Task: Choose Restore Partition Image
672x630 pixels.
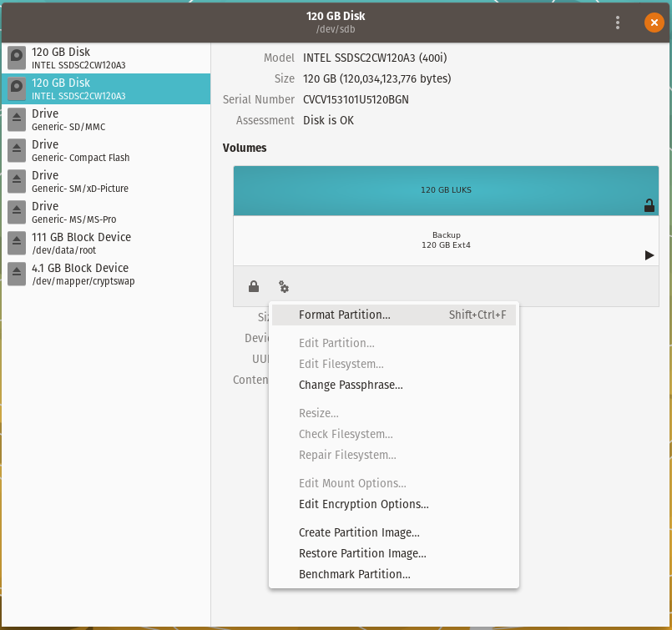Action: pyautogui.click(x=362, y=553)
